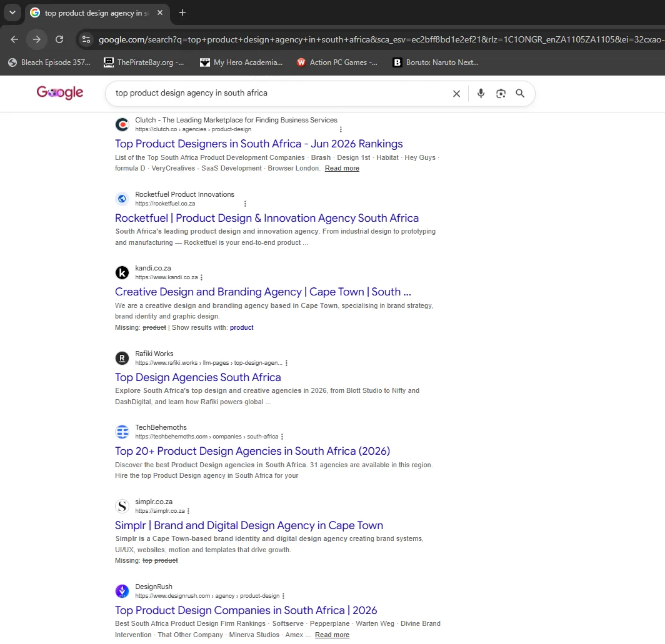Viewport: 665px width, 644px height.
Task: Click the simplr.co.za favicon
Action: click(x=122, y=506)
